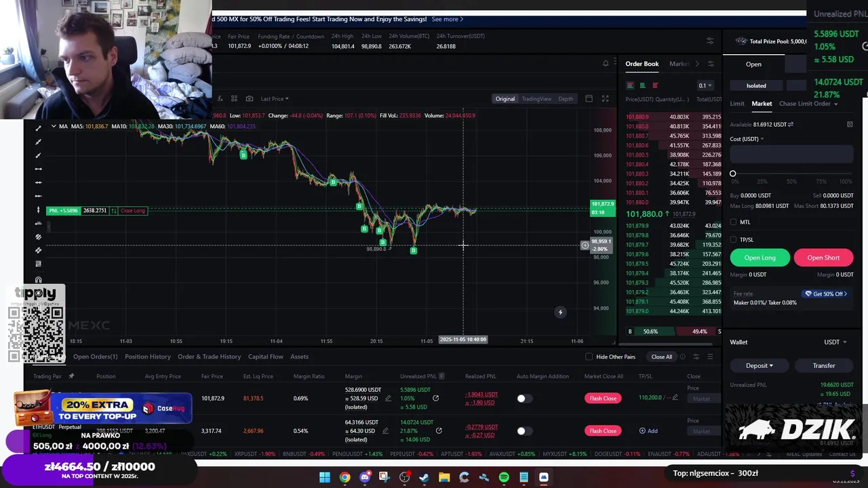The width and height of the screenshot is (868, 488).
Task: Open Google Chrome from the taskbar
Action: pyautogui.click(x=344, y=478)
